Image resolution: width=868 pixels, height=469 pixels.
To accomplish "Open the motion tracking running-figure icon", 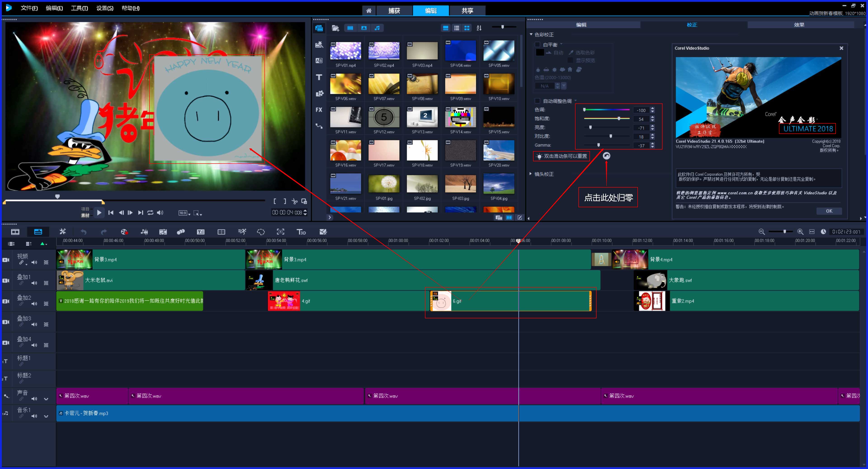I will [242, 232].
